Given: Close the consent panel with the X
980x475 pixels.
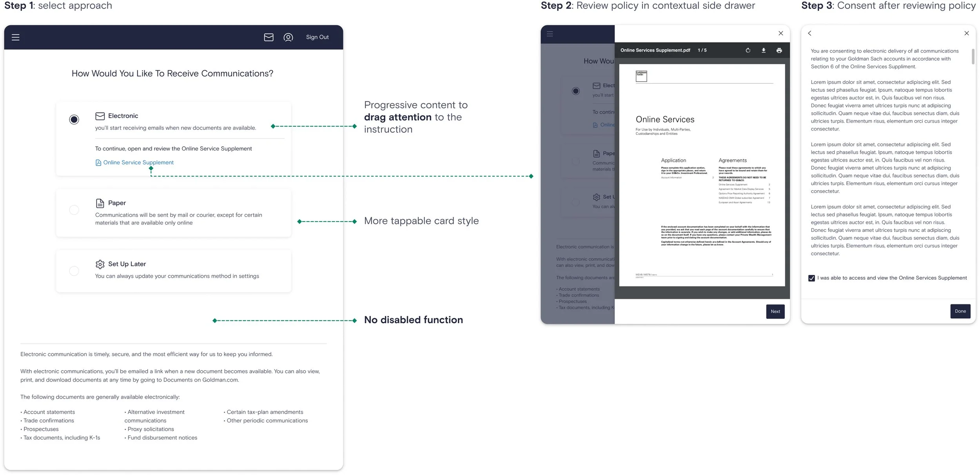Looking at the screenshot, I should point(966,33).
